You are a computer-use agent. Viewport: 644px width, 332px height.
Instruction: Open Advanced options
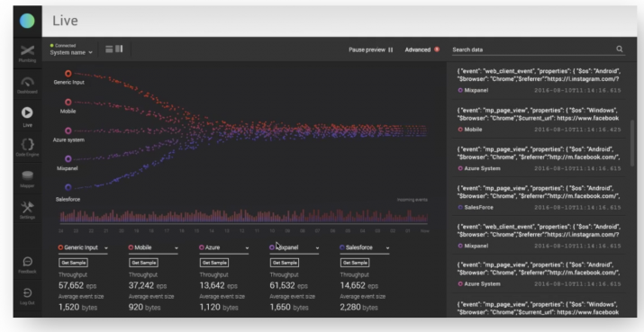[x=422, y=49]
